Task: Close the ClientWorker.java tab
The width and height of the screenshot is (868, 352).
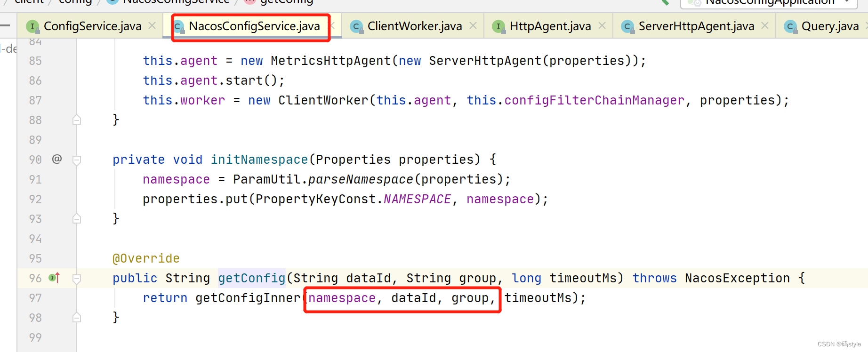Action: (473, 26)
